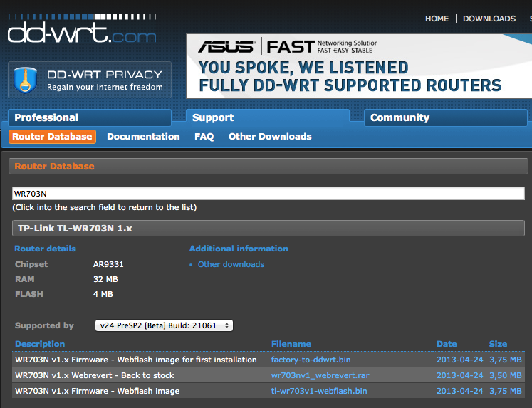Click the Router details heading

click(45, 249)
